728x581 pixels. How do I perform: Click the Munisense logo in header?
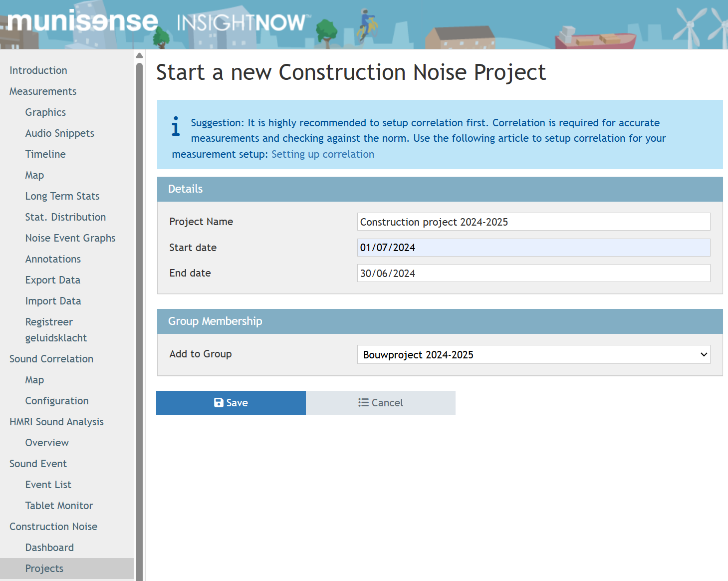[x=83, y=21]
